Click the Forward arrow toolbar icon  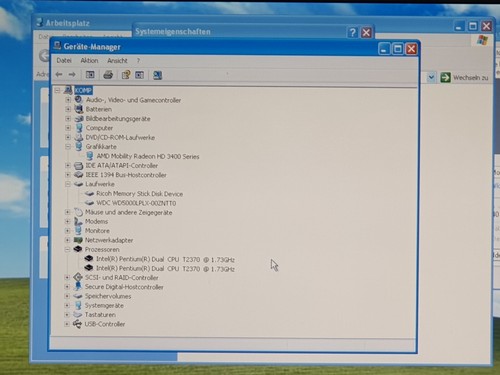[72, 74]
